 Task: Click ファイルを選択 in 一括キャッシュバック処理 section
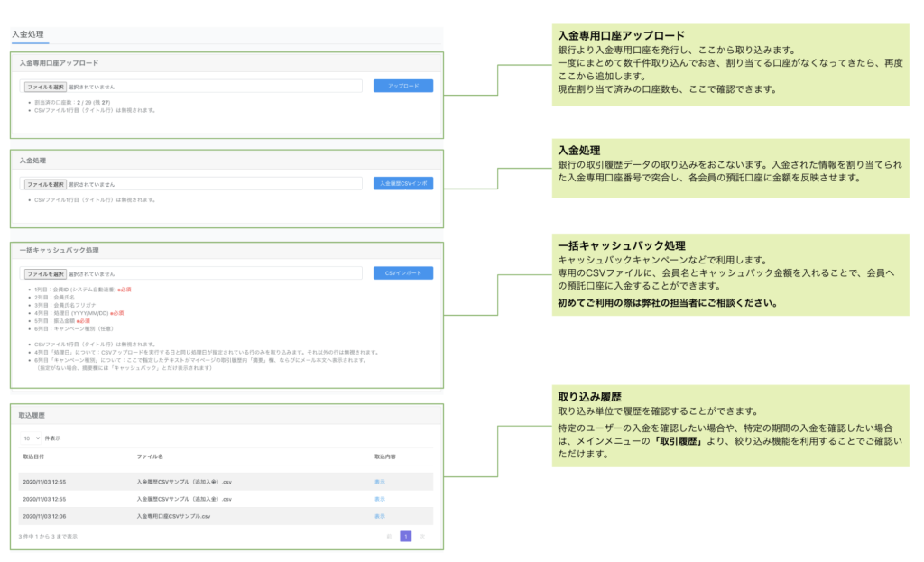pyautogui.click(x=45, y=273)
